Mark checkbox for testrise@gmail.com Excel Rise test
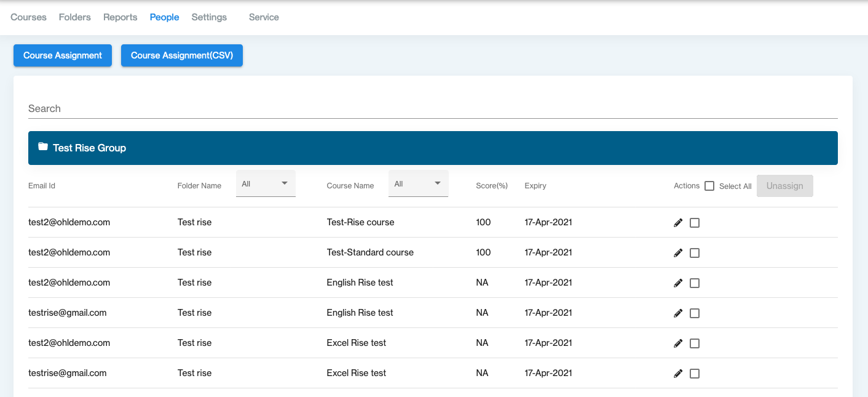This screenshot has width=868, height=397. 695,374
